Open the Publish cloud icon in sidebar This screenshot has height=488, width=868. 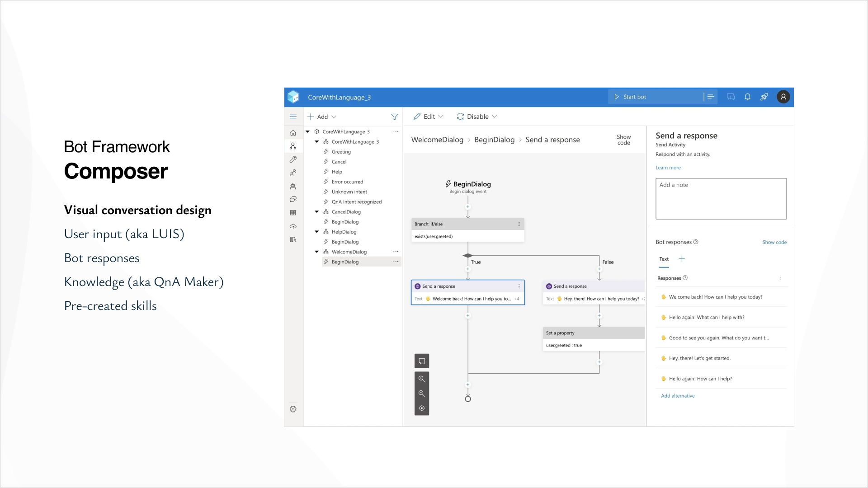[293, 226]
